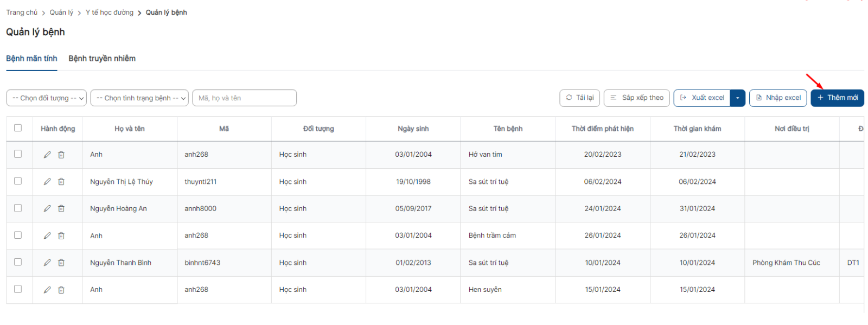Screen dimensions: 868x325
Task: Check Nguyễn Hoàng An row checkbox
Action: click(18, 208)
